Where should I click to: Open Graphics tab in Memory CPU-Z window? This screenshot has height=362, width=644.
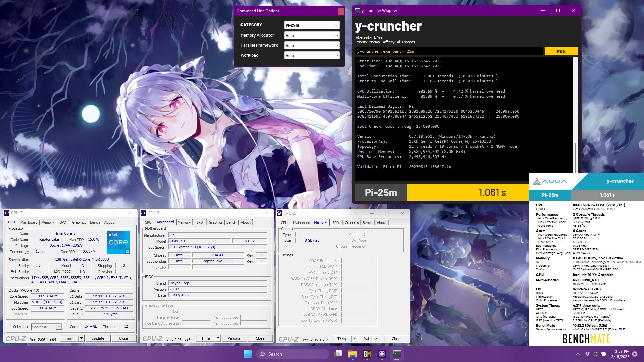(352, 223)
